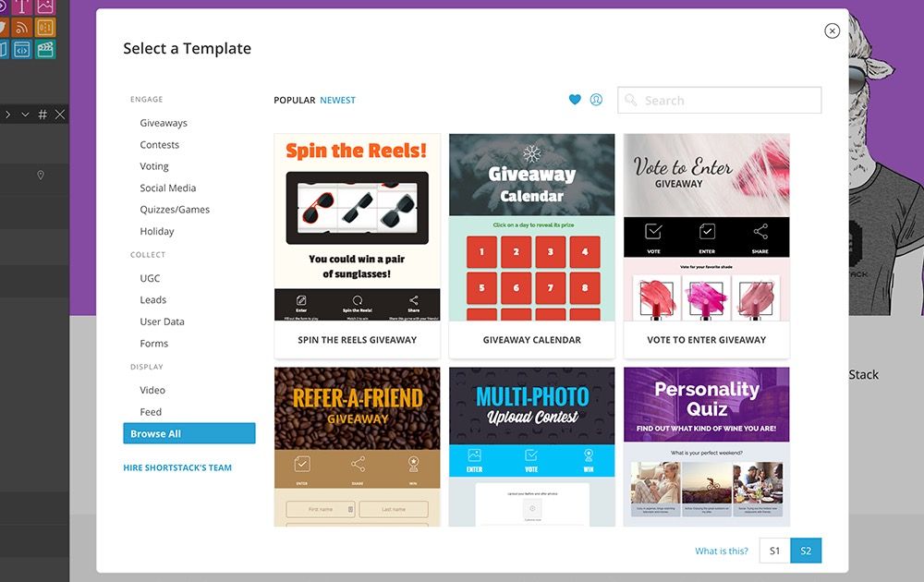Select the Video display category
The width and height of the screenshot is (924, 582).
point(152,390)
